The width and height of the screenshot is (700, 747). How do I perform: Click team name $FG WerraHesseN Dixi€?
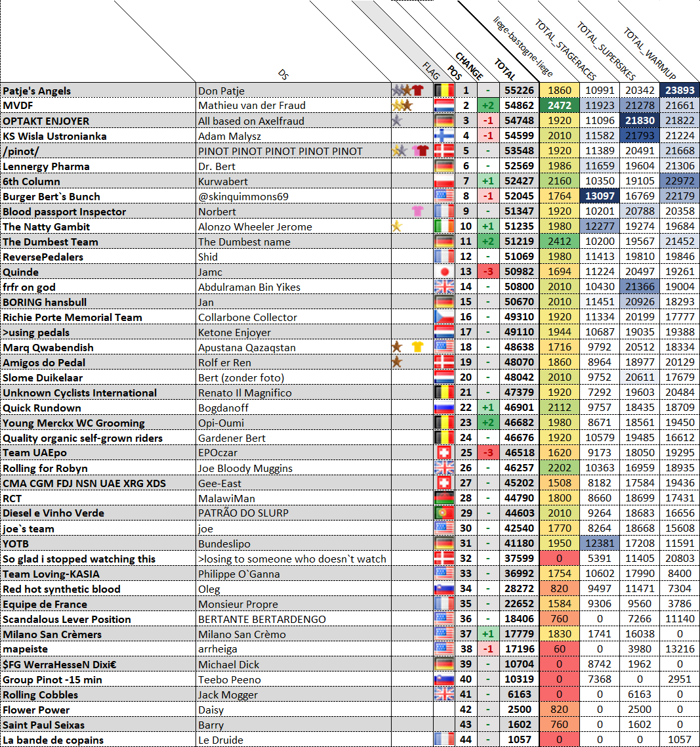[60, 664]
